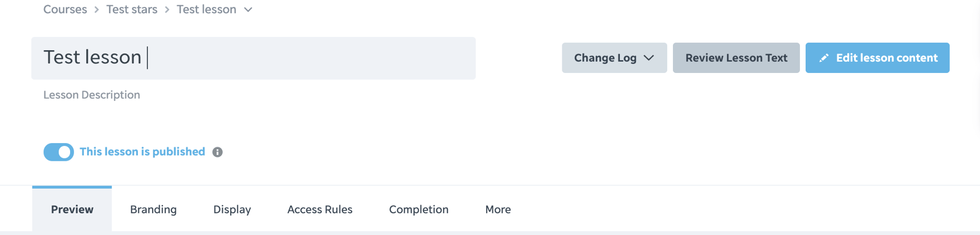Expand the Change Log dropdown
Viewport: 980px width, 235px height.
point(614,58)
